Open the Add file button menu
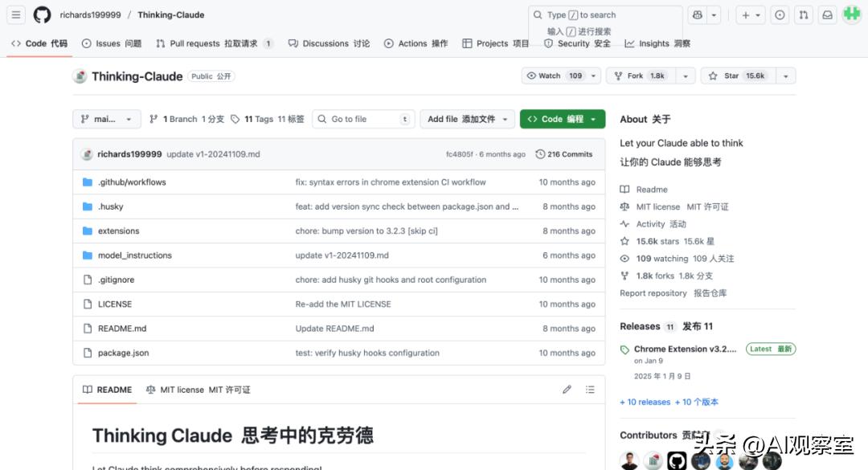The width and height of the screenshot is (868, 470). [467, 119]
